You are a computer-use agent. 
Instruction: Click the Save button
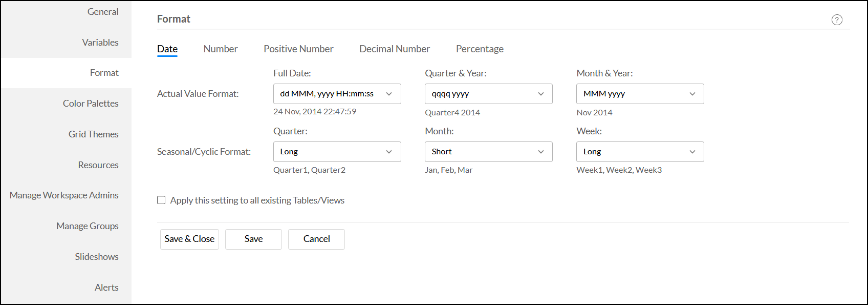[253, 239]
